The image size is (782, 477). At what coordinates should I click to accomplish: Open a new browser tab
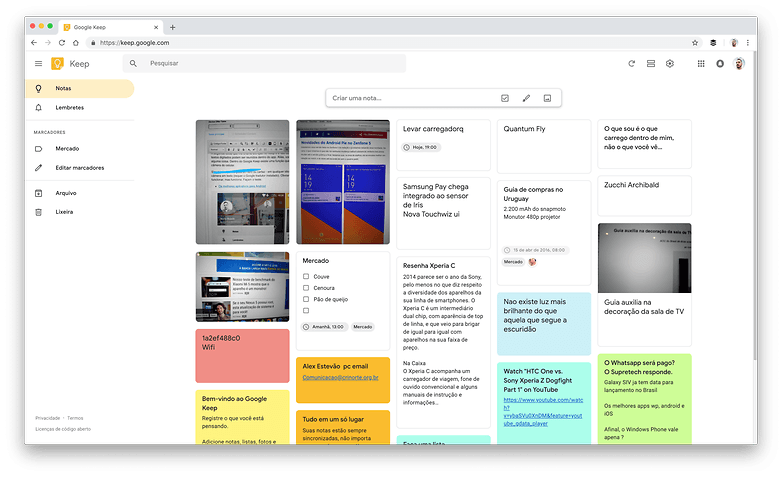(x=173, y=27)
